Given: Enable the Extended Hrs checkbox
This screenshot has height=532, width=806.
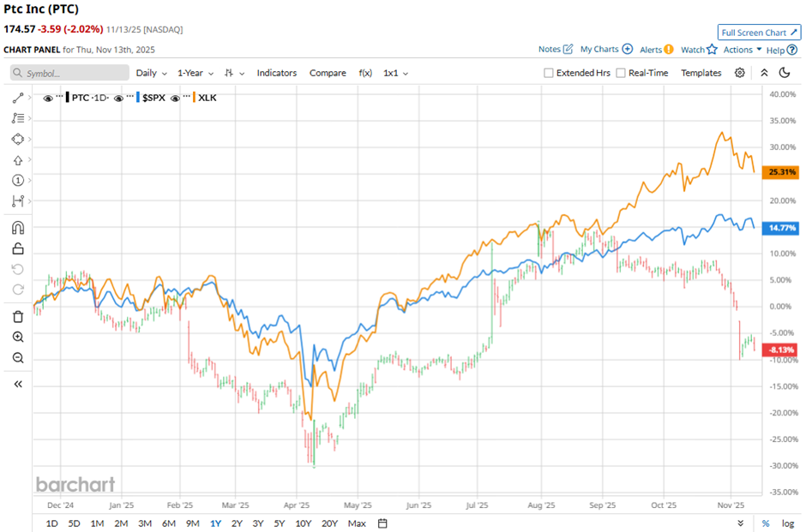Looking at the screenshot, I should pos(549,73).
